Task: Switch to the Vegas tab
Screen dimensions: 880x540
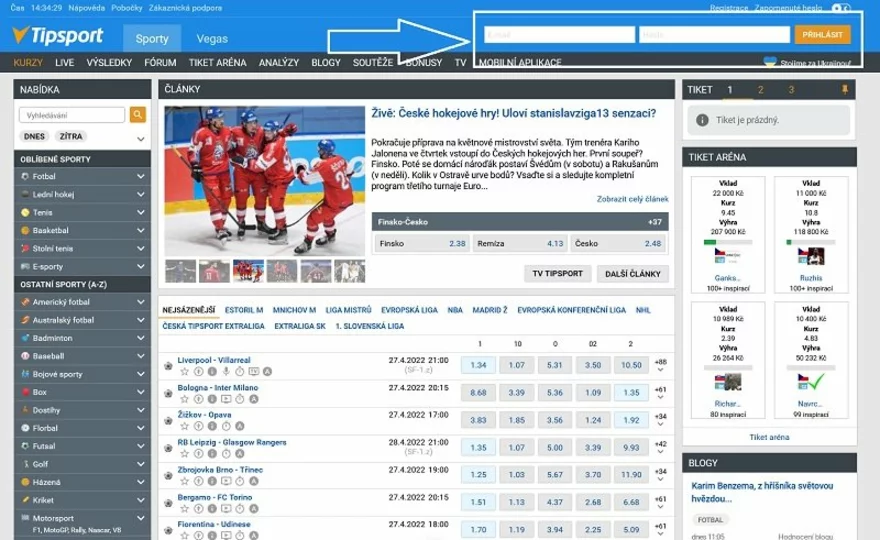Action: pos(212,39)
